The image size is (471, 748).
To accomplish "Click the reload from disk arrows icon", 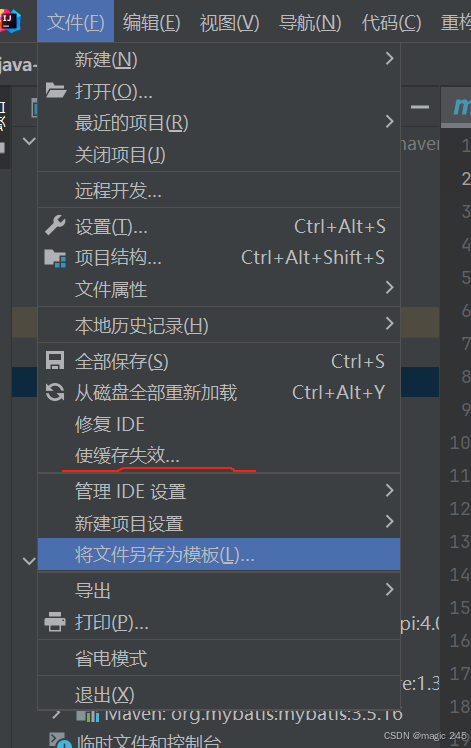I will (x=55, y=393).
